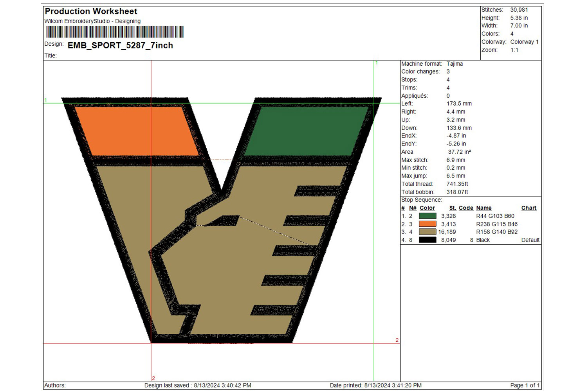588x391 pixels.
Task: Click the Title label under the design name
Action: coord(51,56)
